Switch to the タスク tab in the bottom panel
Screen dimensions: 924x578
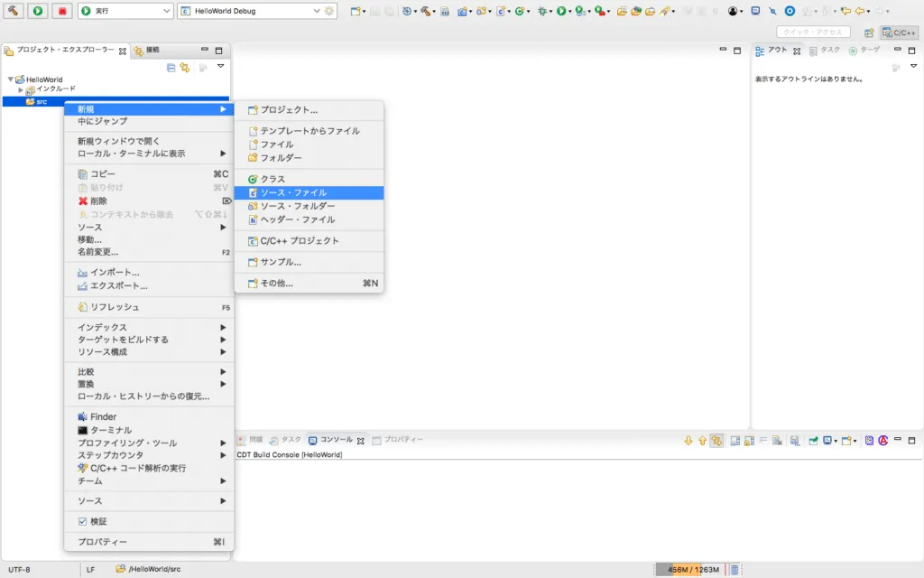click(285, 440)
